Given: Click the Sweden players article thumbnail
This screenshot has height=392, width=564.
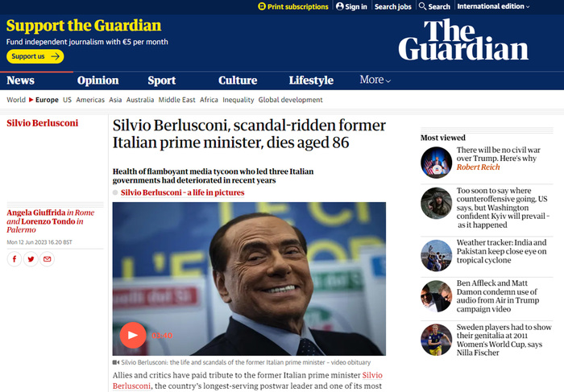Looking at the screenshot, I should pyautogui.click(x=437, y=340).
